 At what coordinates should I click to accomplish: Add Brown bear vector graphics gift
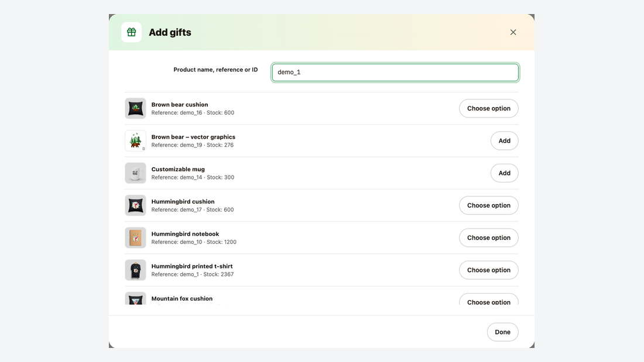click(504, 141)
